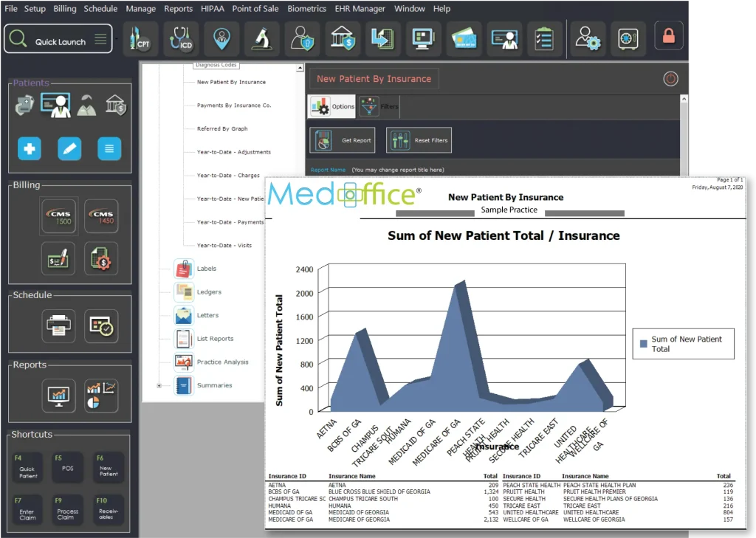The width and height of the screenshot is (756, 538).
Task: Click the blue plus add patient icon
Action: click(30, 149)
